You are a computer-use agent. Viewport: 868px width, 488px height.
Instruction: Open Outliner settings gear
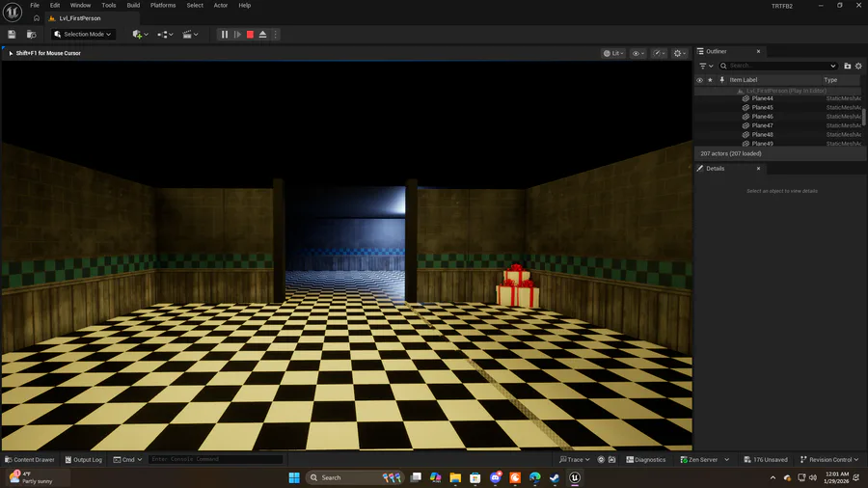click(x=858, y=66)
